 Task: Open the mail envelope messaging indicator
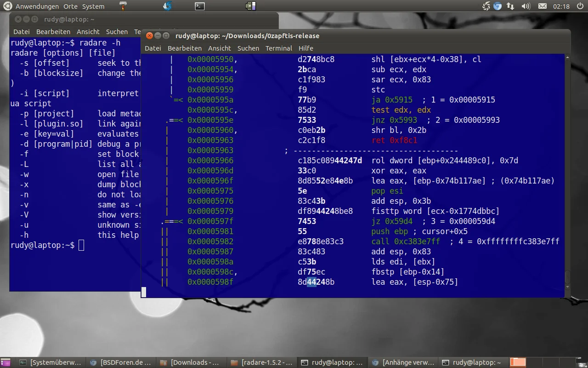click(543, 6)
